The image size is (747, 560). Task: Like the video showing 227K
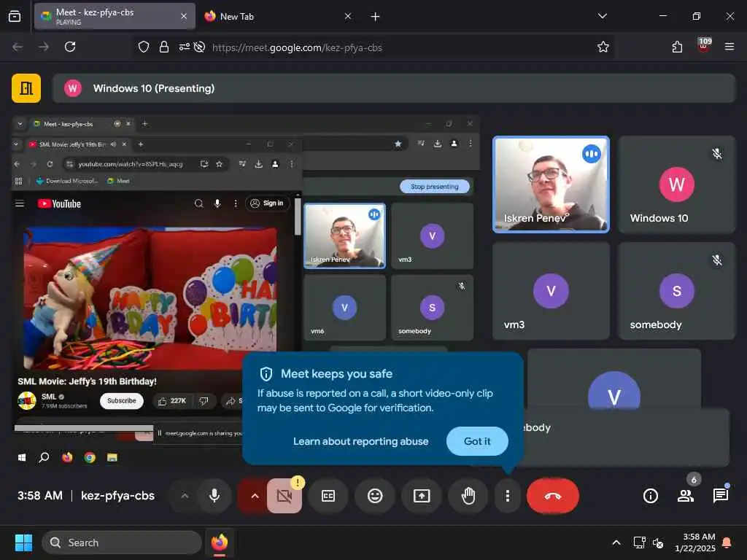pyautogui.click(x=171, y=402)
